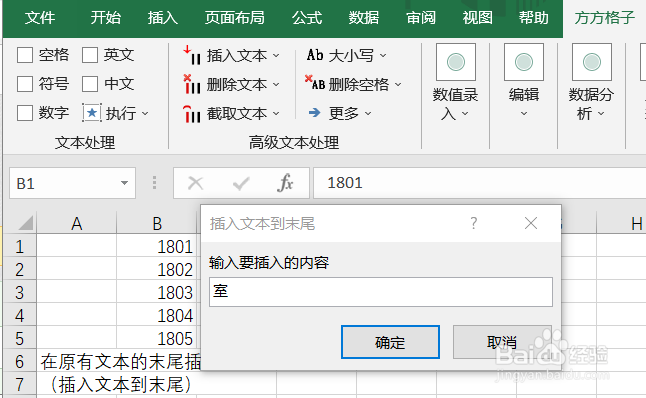Image resolution: width=646 pixels, height=398 pixels.
Task: Toggle the 空格 checkbox
Action: (25, 55)
